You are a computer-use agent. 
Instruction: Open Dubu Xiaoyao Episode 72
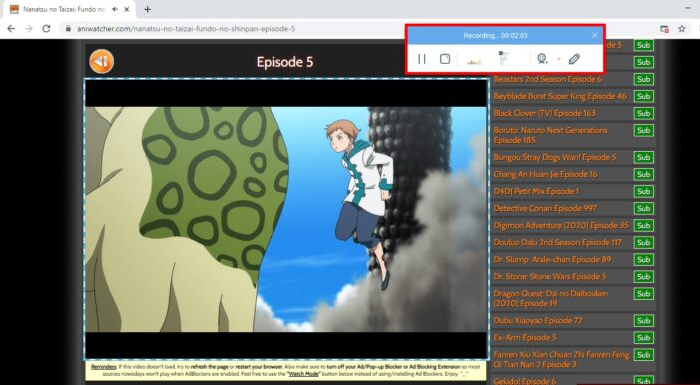538,320
